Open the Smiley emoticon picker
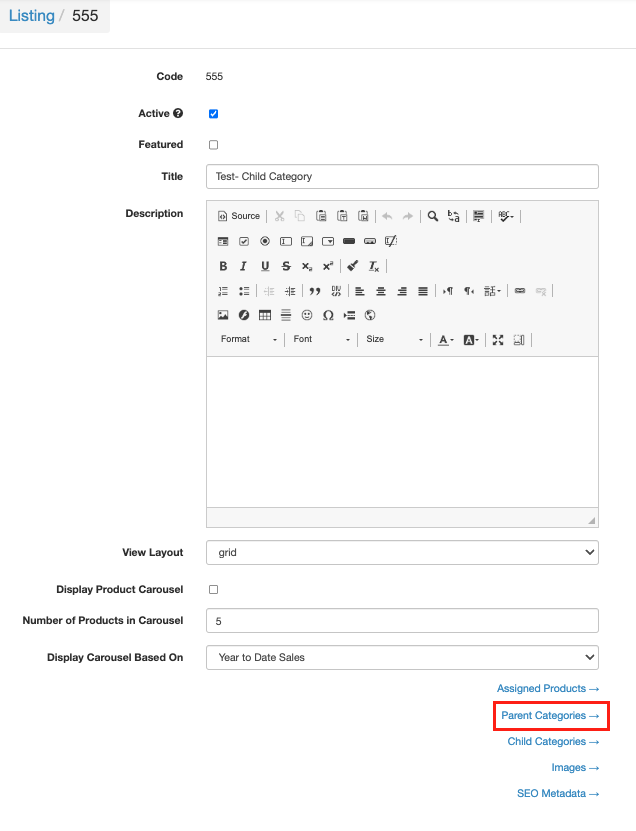The width and height of the screenshot is (636, 831). tap(307, 315)
